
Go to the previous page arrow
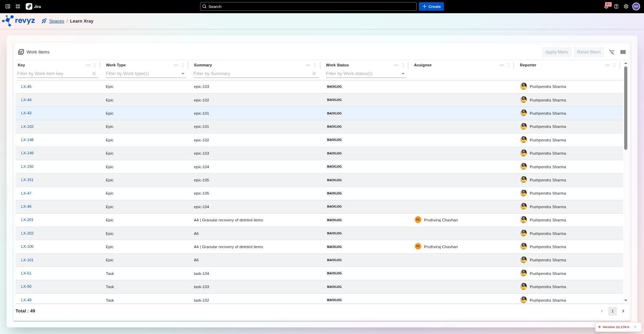tap(602, 311)
